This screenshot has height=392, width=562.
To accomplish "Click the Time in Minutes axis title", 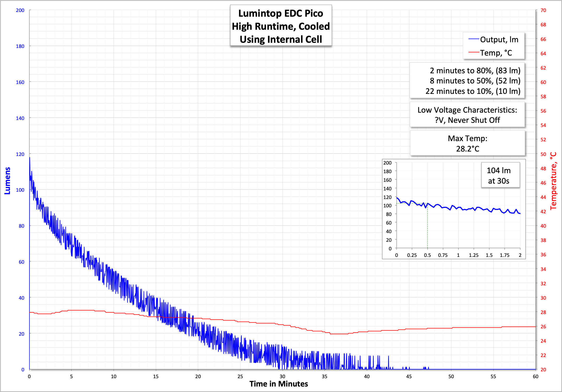I will click(279, 384).
